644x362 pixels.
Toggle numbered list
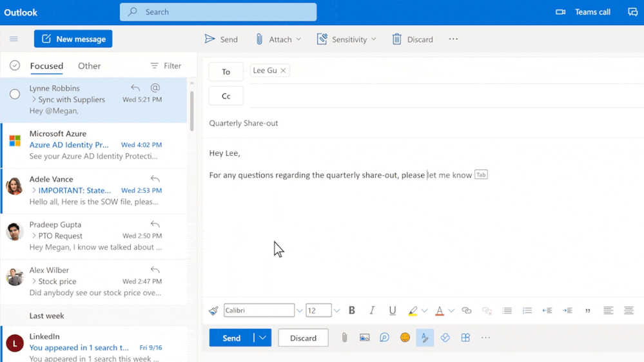click(527, 310)
